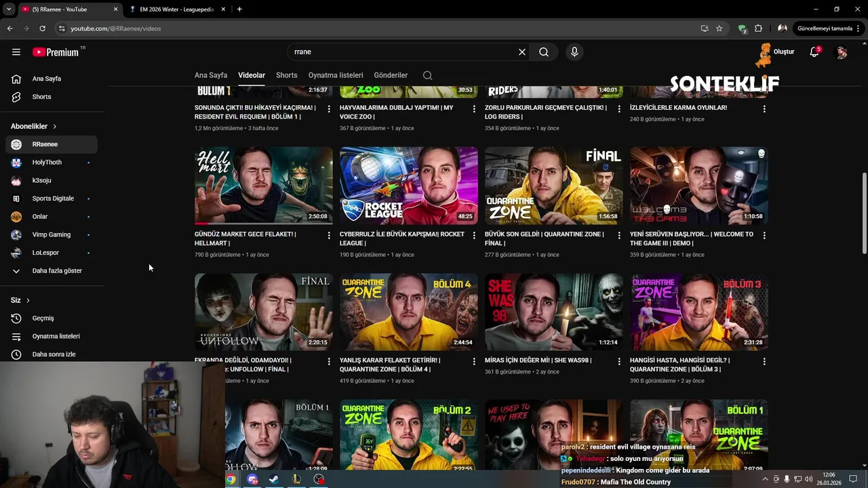Open RRaenee subscription in sidebar

pyautogui.click(x=52, y=144)
